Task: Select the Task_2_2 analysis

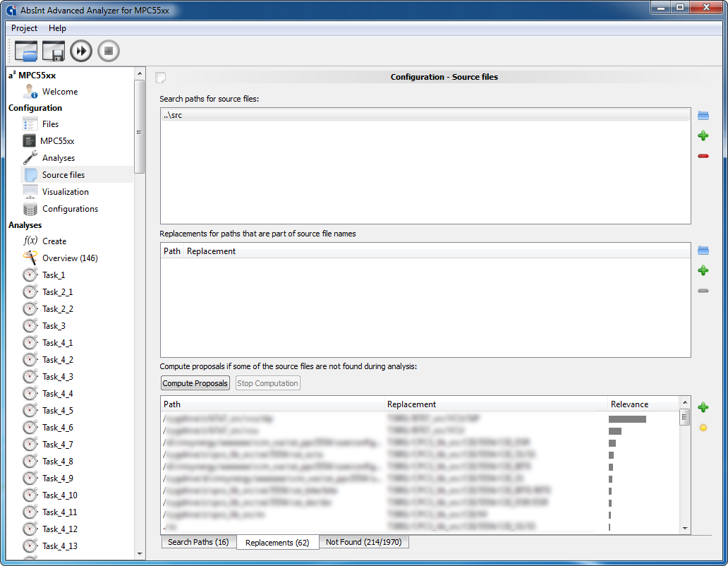Action: [58, 309]
